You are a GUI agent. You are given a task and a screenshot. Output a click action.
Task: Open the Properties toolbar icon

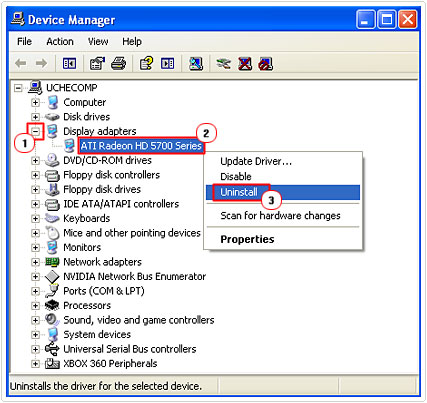click(x=97, y=63)
